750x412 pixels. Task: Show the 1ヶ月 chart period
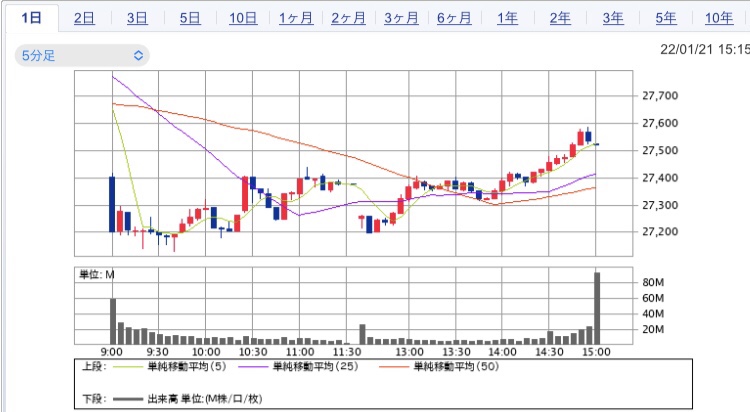pos(296,18)
